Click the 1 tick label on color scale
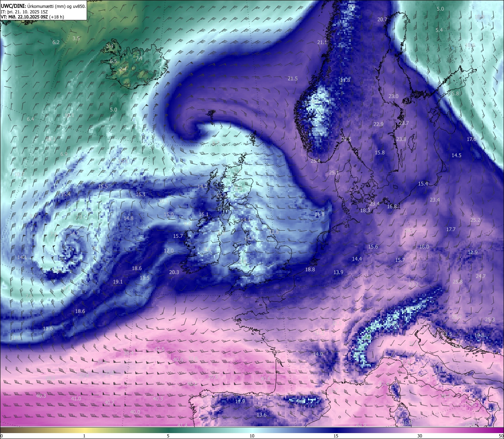This screenshot has height=439, width=504. click(x=84, y=436)
